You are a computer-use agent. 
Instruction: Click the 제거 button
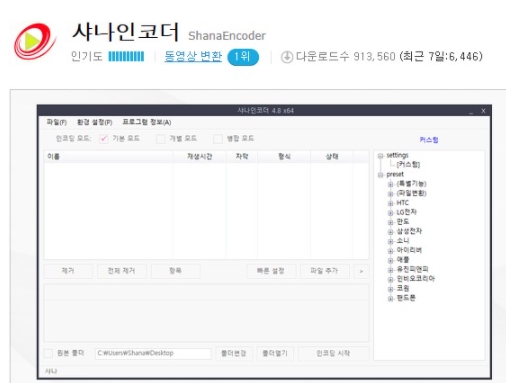pos(68,271)
